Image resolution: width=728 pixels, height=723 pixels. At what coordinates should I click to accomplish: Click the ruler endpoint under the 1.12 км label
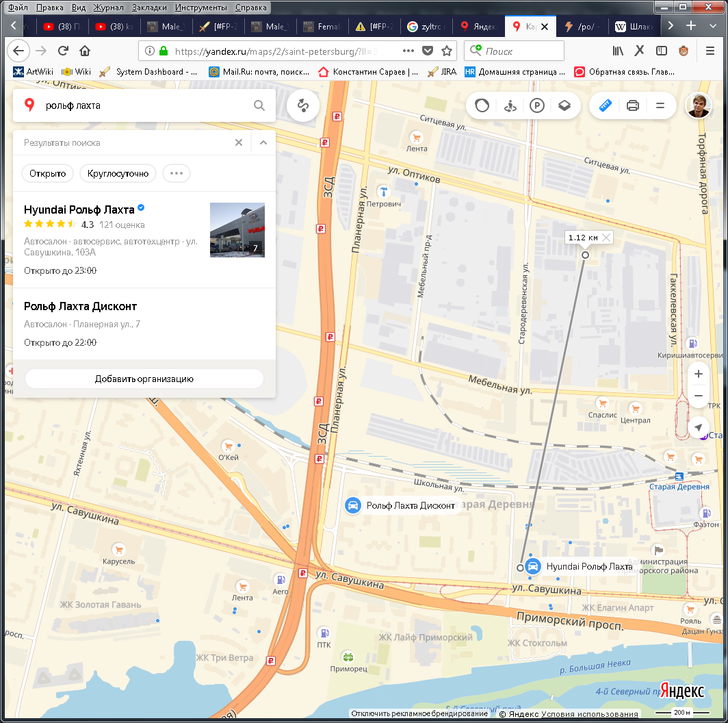pyautogui.click(x=585, y=255)
